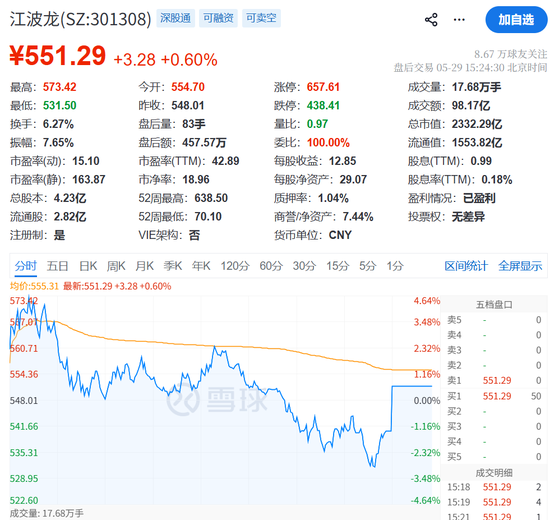Switch to 五日 chart tab

click(x=58, y=266)
